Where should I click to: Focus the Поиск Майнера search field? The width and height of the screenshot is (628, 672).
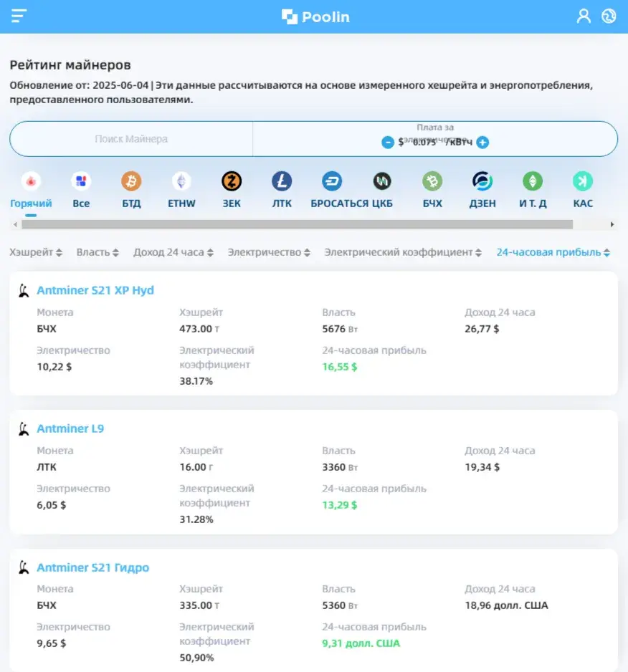131,139
